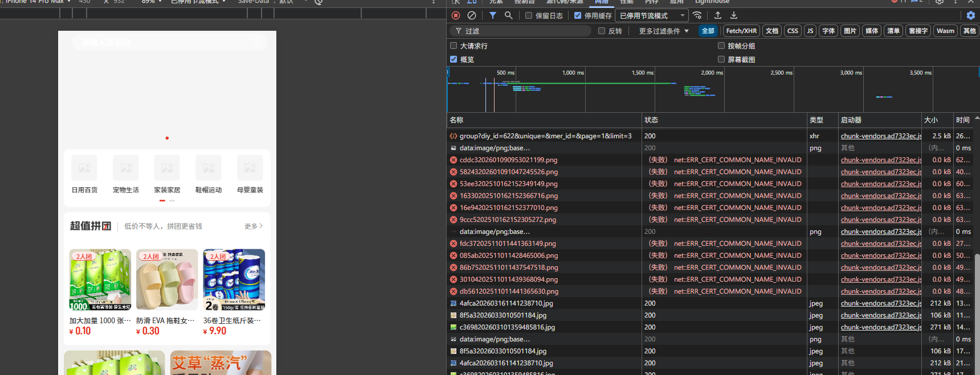
Task: Open network search magnifier
Action: (x=509, y=15)
